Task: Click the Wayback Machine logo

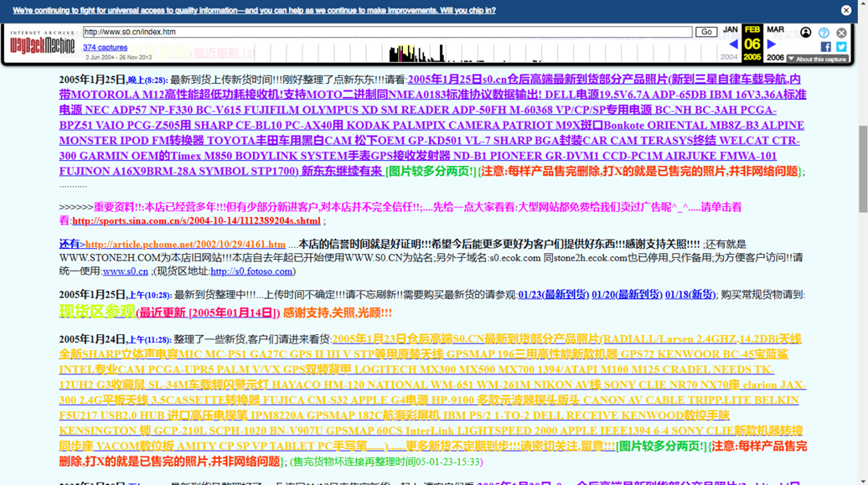Action: (42, 44)
